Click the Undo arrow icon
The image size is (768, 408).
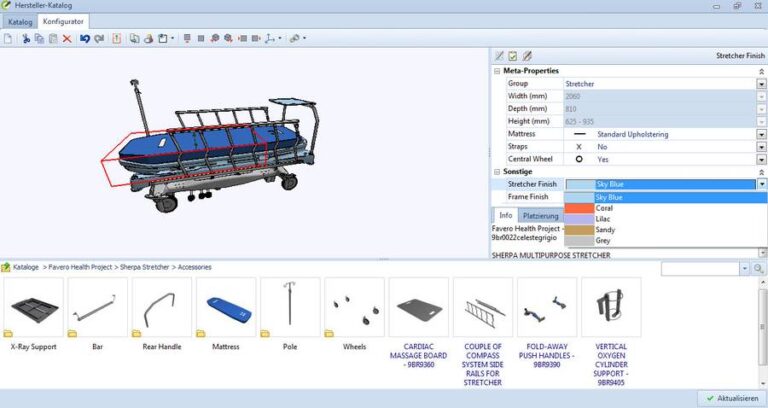click(85, 38)
